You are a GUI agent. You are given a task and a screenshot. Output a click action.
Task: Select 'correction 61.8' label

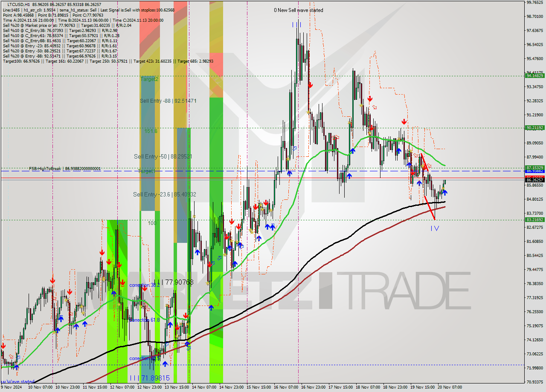145,320
